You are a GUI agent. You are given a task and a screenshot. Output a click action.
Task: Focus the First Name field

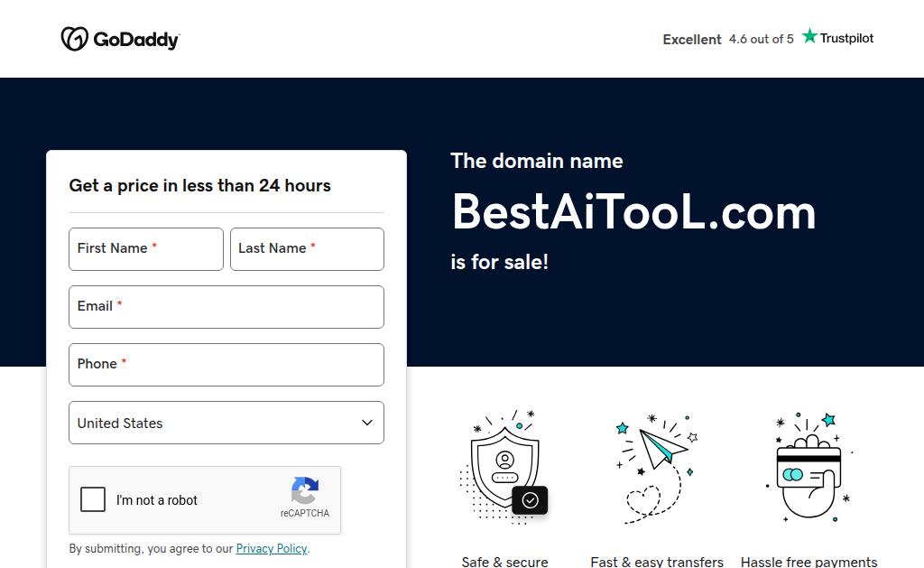[146, 249]
